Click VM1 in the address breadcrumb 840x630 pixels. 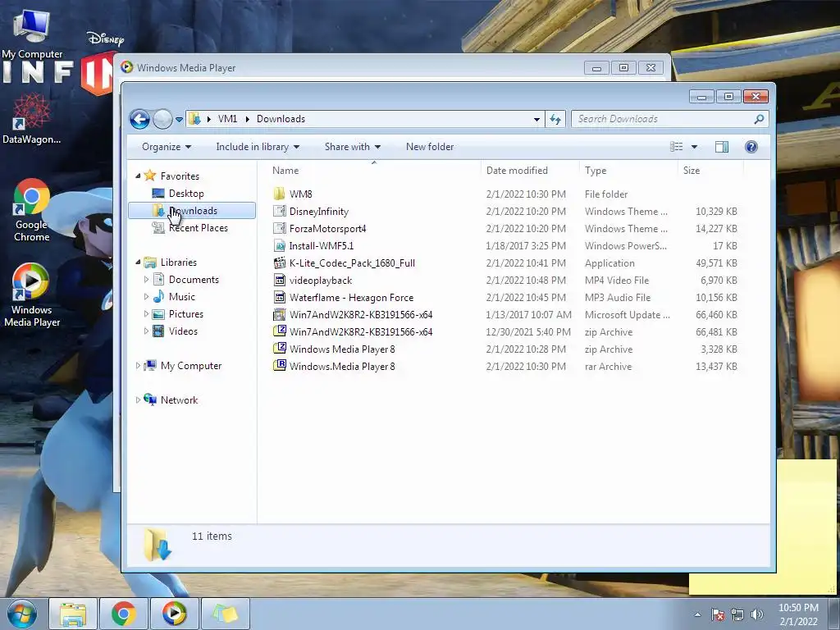pyautogui.click(x=228, y=119)
